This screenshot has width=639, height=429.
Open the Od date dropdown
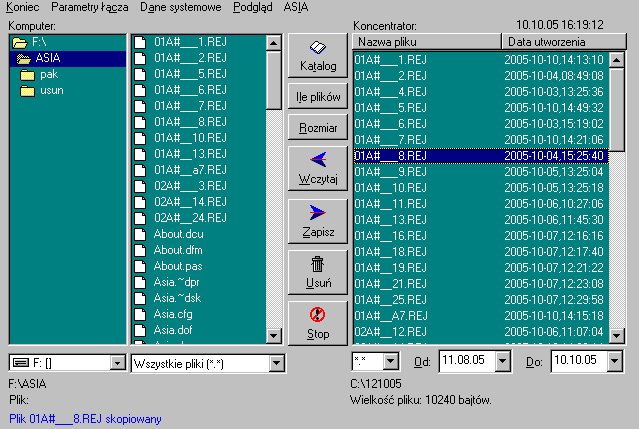[502, 361]
